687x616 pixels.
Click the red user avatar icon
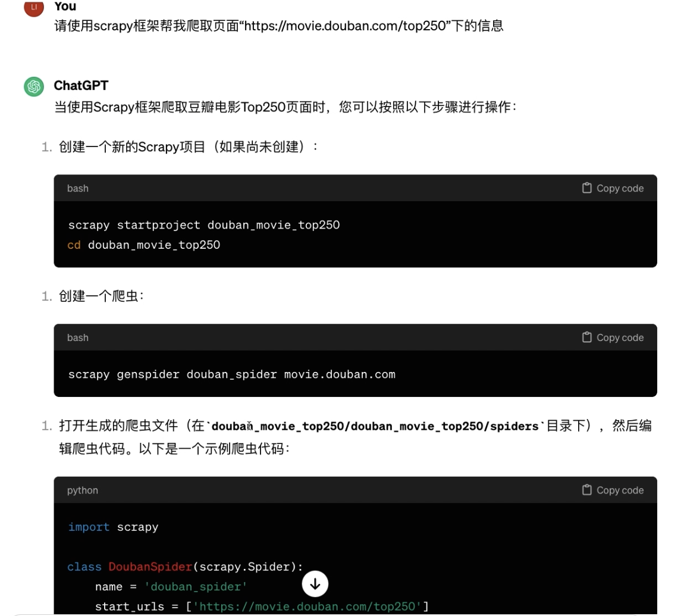[x=34, y=7]
